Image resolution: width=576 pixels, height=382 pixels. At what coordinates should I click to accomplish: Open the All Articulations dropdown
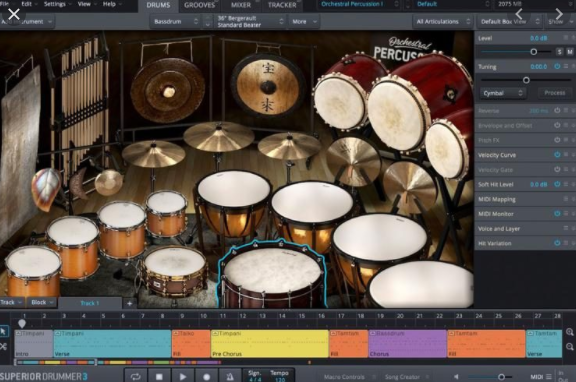pos(443,22)
